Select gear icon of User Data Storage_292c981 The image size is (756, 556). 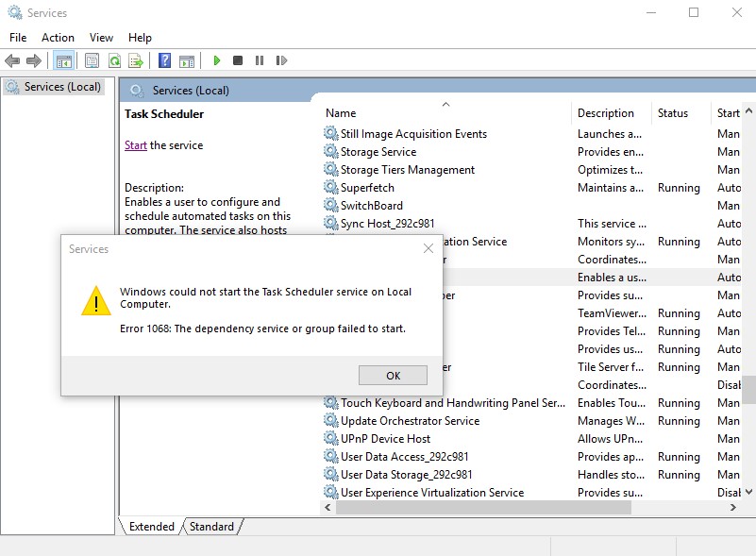point(330,474)
